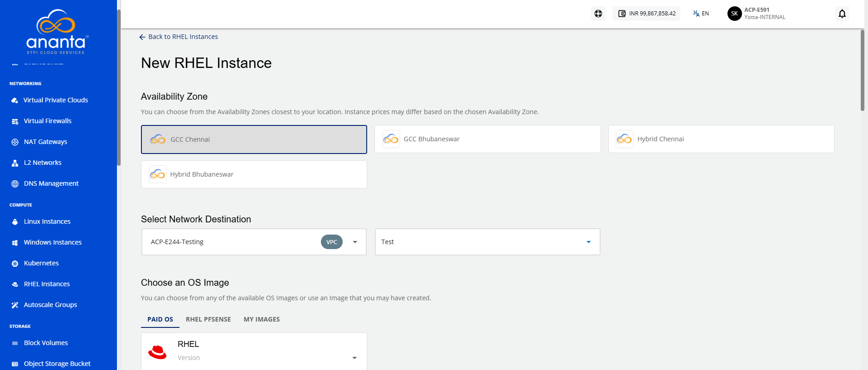Screen dimensions: 868x370
Task: Click the Virtual Firewalls sidebar icon
Action: (x=15, y=121)
